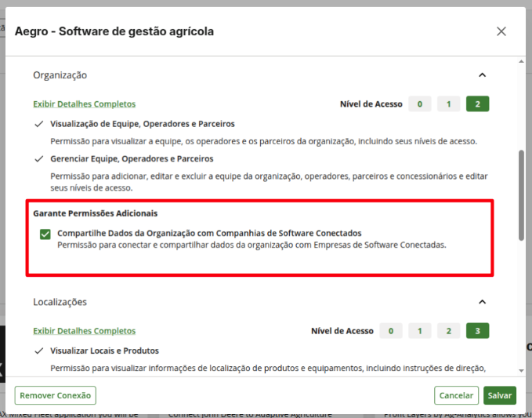The image size is (532, 418).
Task: Set Localizações access level to 2
Action: (448, 331)
